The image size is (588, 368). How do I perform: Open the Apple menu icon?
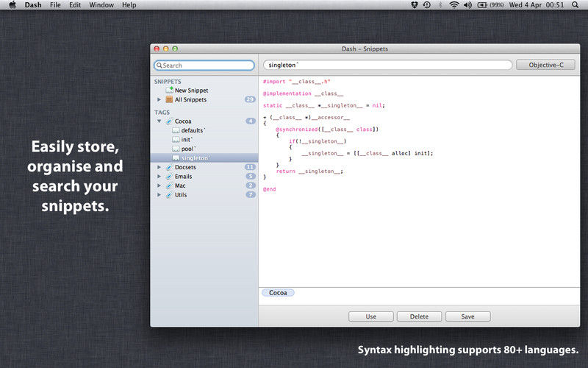click(x=12, y=5)
